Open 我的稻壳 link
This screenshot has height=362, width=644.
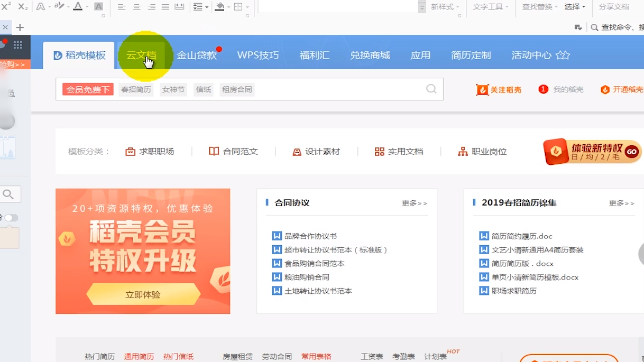coord(562,89)
